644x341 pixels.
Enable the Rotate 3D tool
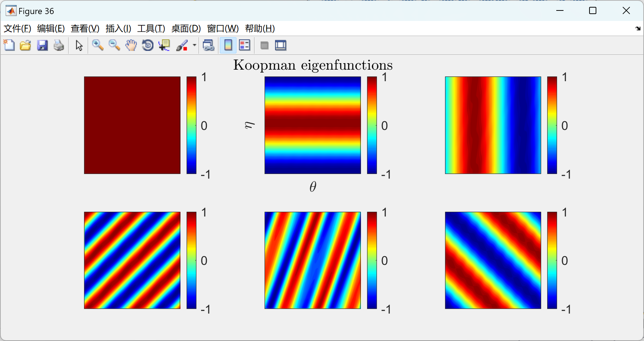click(147, 45)
